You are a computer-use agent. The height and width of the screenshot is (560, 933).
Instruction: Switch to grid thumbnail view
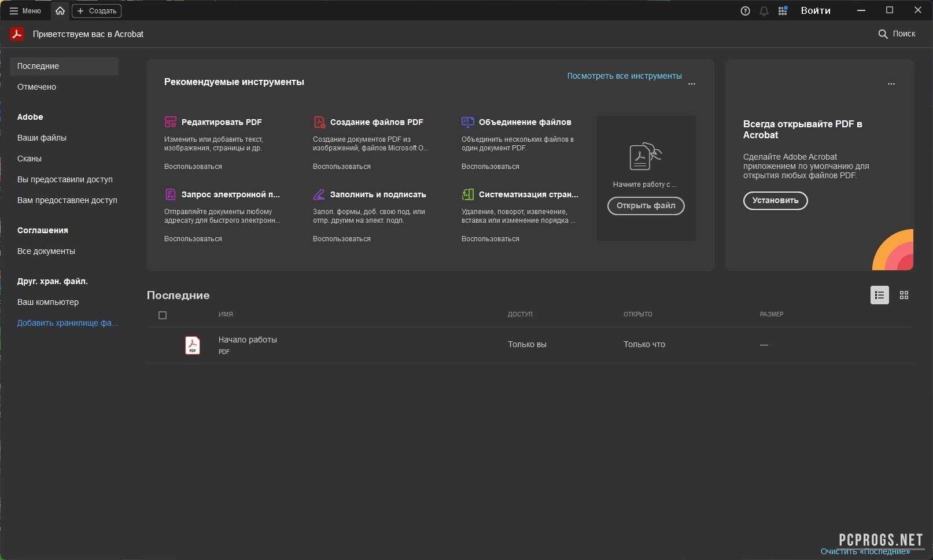click(904, 295)
